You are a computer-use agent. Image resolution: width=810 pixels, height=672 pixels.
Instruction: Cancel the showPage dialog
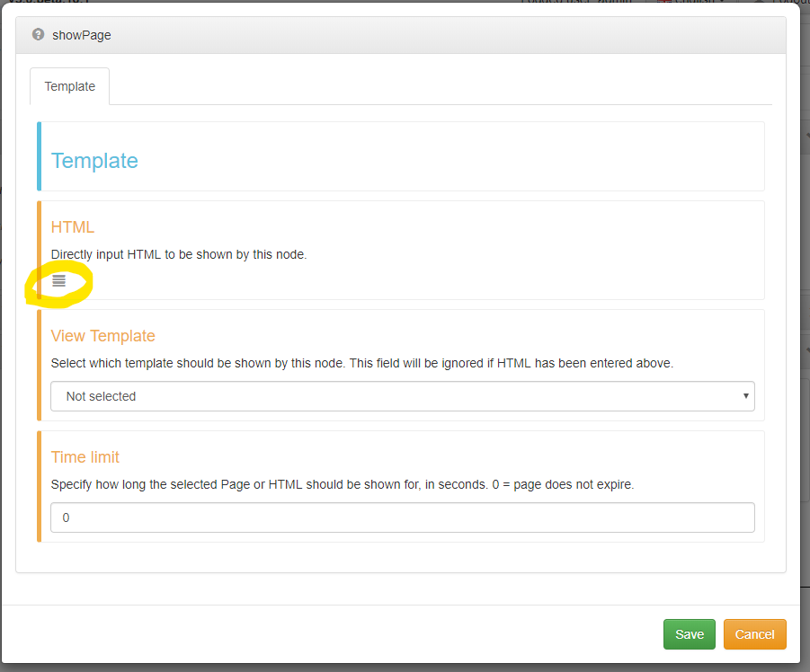pyautogui.click(x=755, y=634)
